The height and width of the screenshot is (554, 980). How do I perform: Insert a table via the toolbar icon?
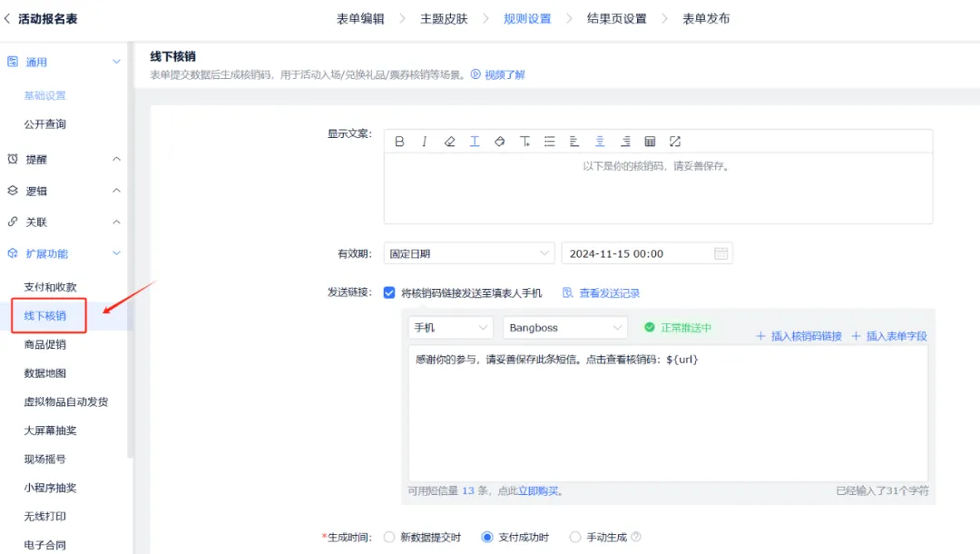(x=650, y=142)
